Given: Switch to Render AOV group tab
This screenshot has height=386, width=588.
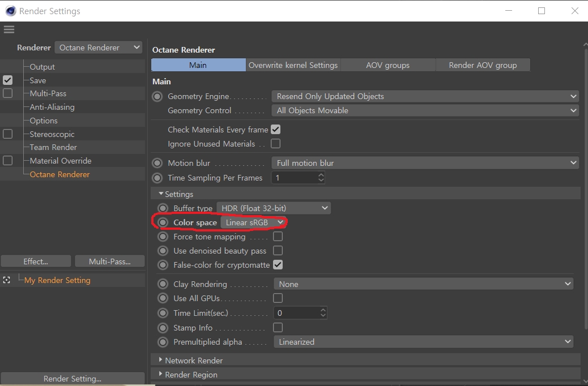Looking at the screenshot, I should pos(483,65).
